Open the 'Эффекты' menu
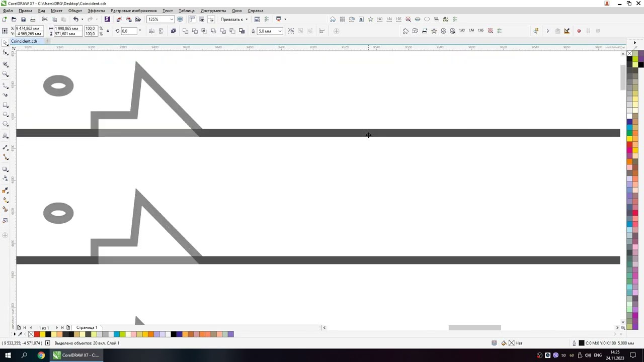Screen dimensions: 644x362 [96, 11]
